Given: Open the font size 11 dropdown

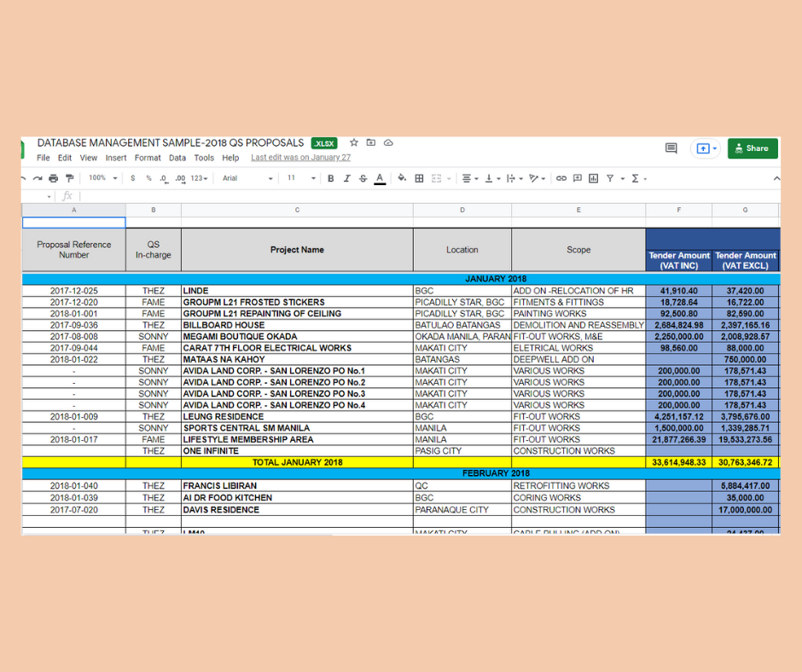Looking at the screenshot, I should 300,178.
